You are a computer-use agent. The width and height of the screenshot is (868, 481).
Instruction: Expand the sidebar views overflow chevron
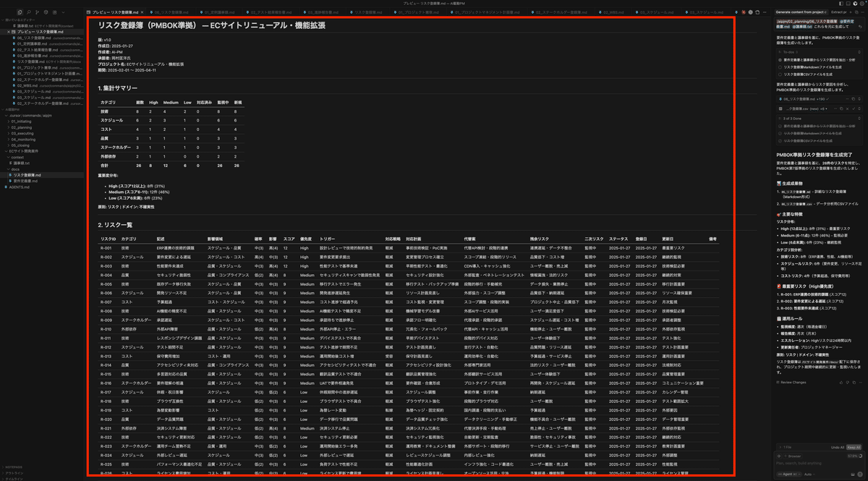coord(63,12)
